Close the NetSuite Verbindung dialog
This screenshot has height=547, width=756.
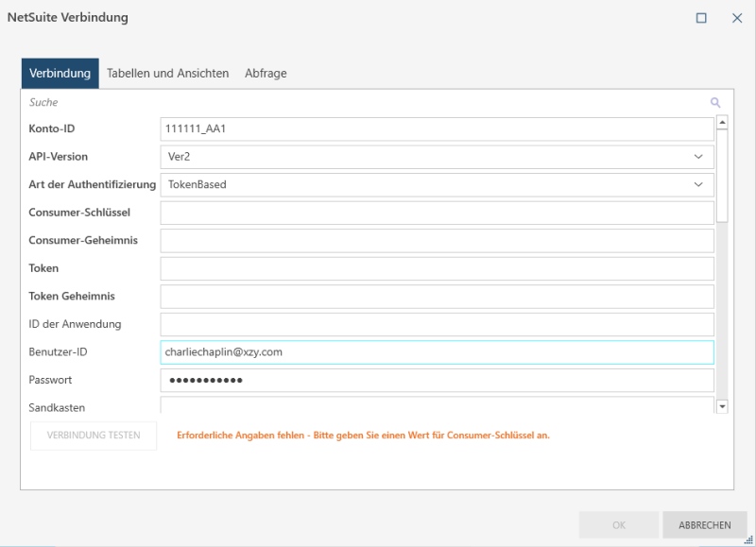pos(737,18)
